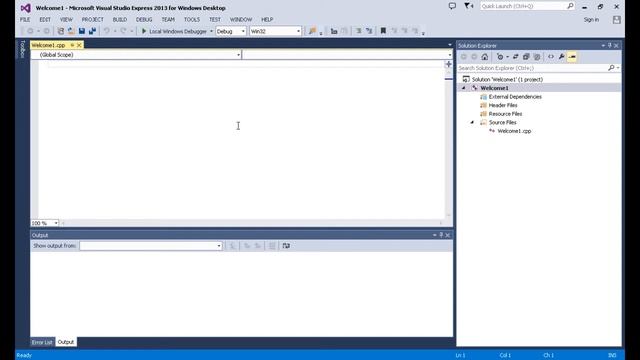Click the Open File toolbar icon
This screenshot has width=640, height=360.
coord(71,31)
